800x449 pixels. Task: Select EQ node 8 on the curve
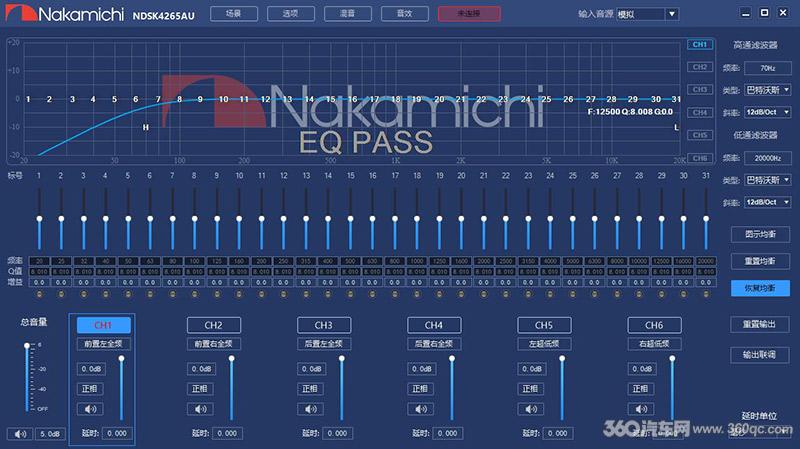[179, 99]
